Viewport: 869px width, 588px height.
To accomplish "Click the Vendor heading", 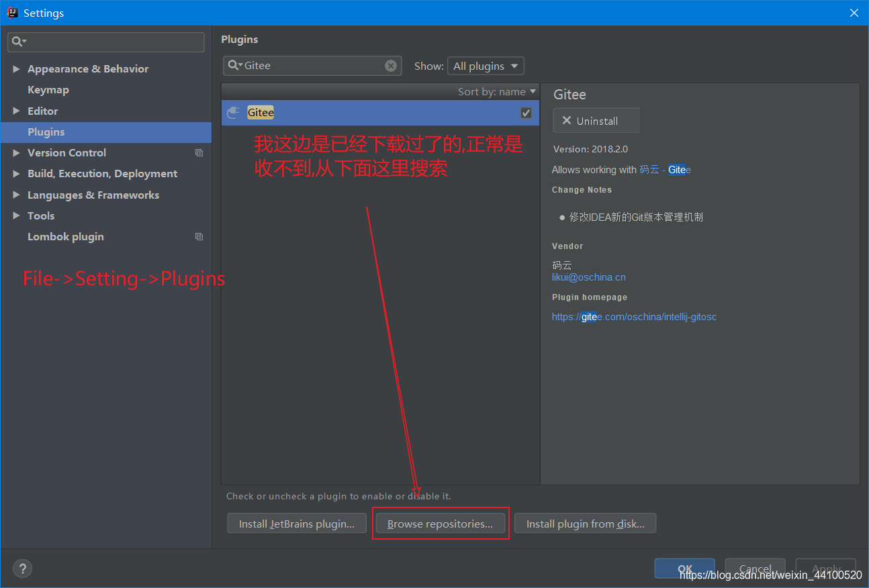I will (x=567, y=246).
